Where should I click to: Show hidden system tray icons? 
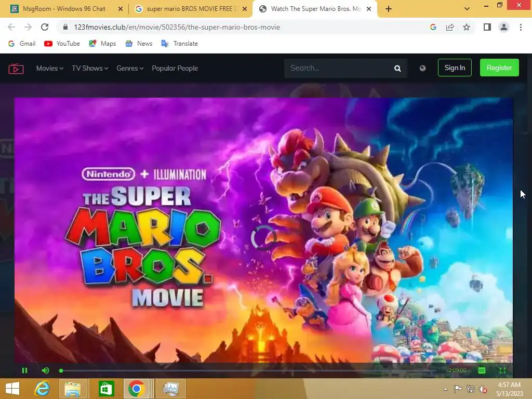click(445, 389)
